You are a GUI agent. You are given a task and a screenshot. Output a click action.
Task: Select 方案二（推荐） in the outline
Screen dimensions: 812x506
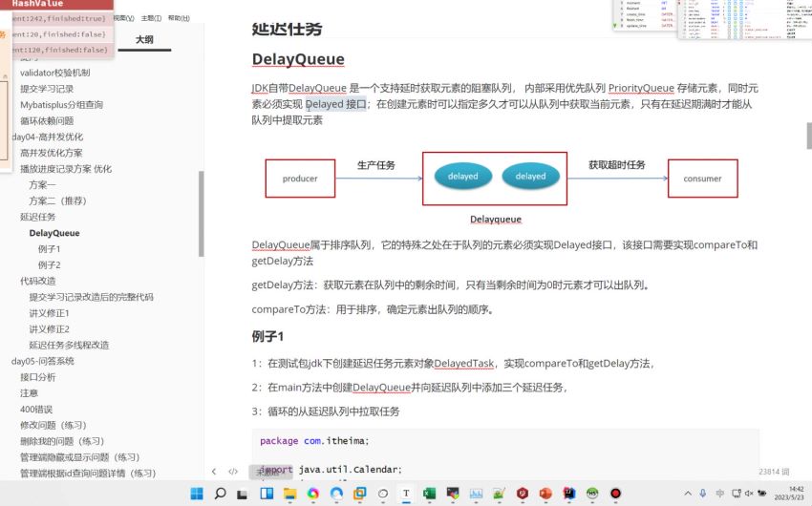tap(57, 200)
